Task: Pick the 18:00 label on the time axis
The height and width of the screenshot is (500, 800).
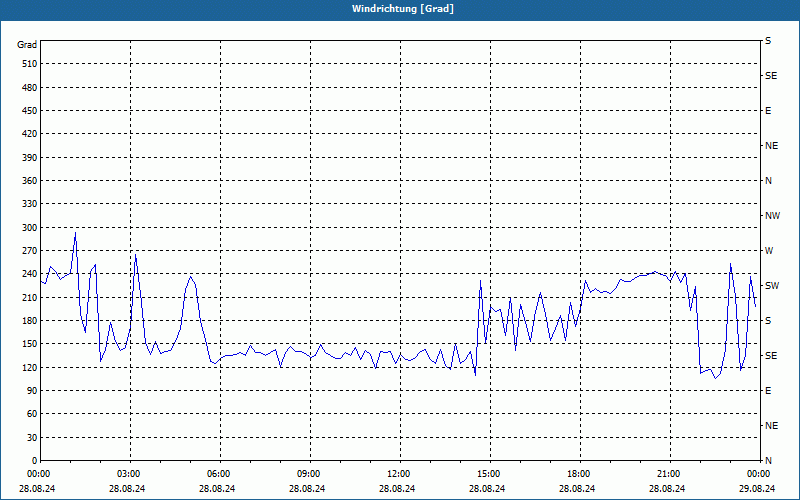Action: tap(578, 474)
